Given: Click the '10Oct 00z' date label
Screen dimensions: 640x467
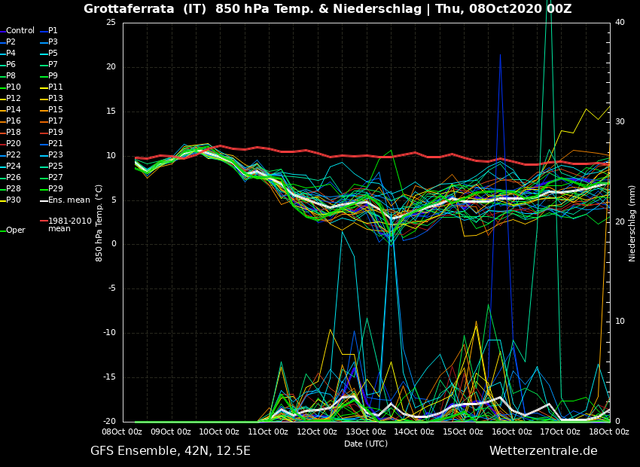Looking at the screenshot, I should tap(219, 432).
